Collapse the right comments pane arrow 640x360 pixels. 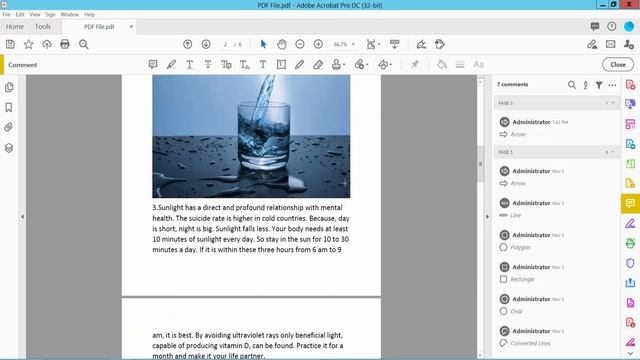point(487,217)
